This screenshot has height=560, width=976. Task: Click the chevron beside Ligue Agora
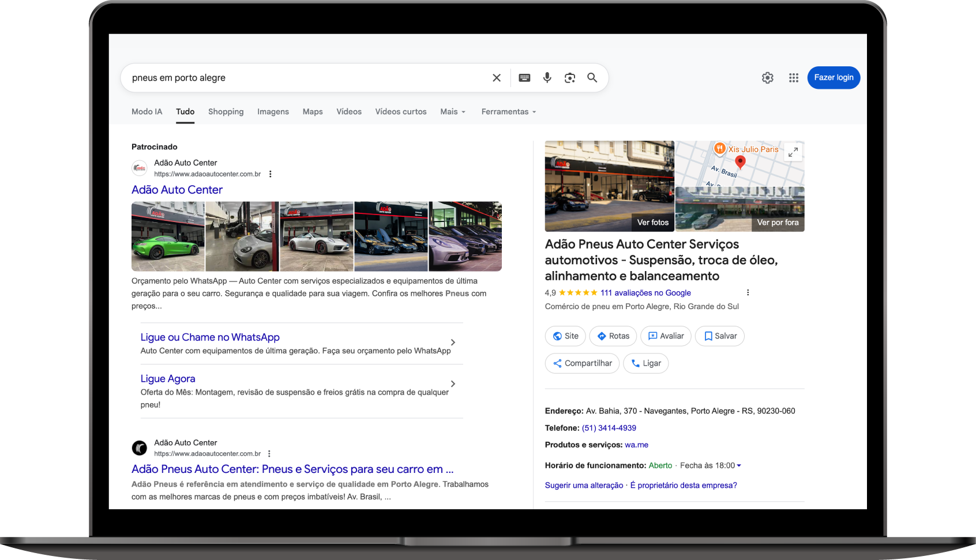tap(453, 384)
